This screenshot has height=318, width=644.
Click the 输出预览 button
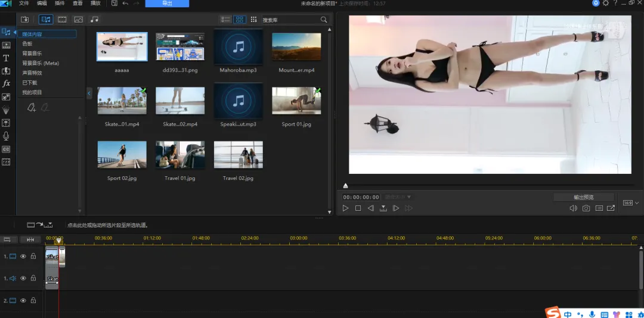583,197
